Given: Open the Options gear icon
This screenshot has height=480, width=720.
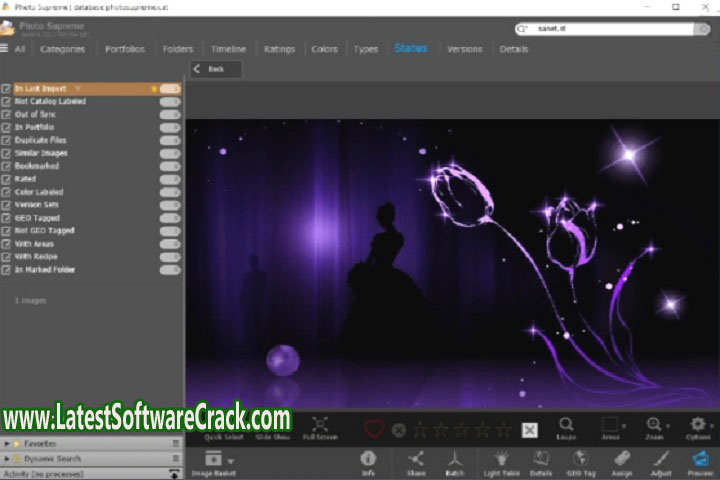Looking at the screenshot, I should [x=697, y=424].
